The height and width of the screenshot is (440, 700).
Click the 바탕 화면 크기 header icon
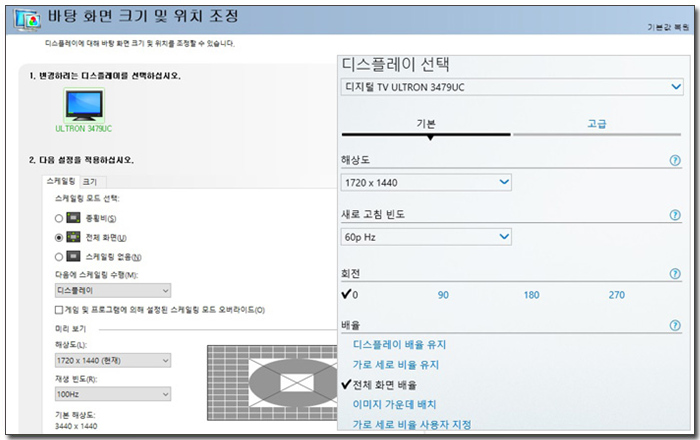coord(28,18)
